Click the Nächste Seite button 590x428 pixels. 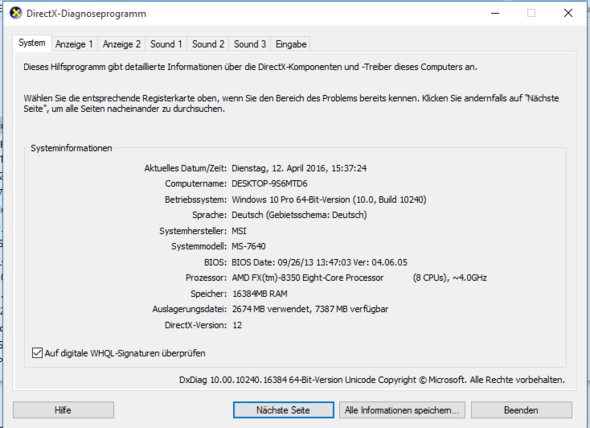[x=283, y=410]
